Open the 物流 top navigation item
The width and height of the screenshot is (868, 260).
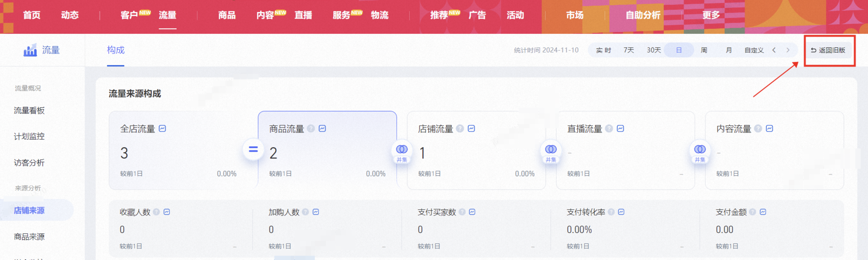[x=379, y=15]
